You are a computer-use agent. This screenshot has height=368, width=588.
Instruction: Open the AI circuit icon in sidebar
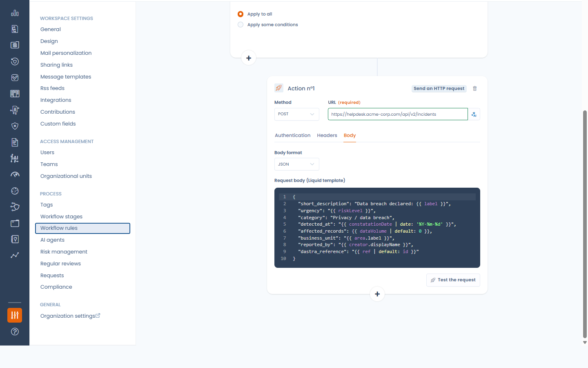tap(15, 158)
